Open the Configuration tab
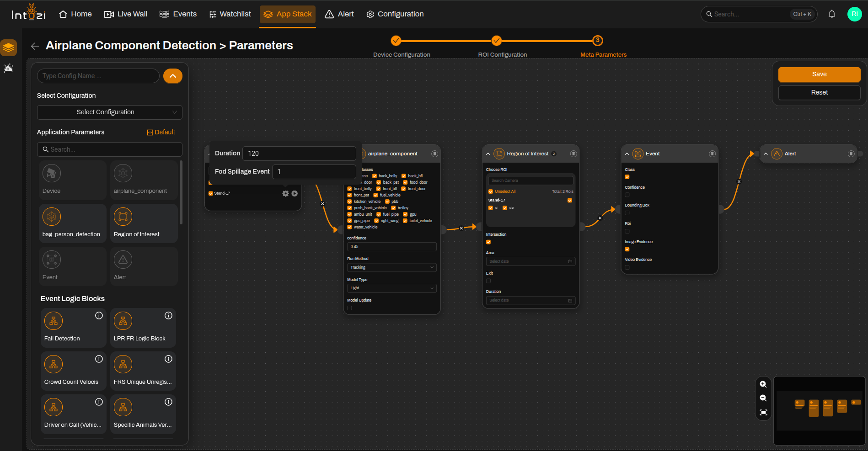 (395, 14)
